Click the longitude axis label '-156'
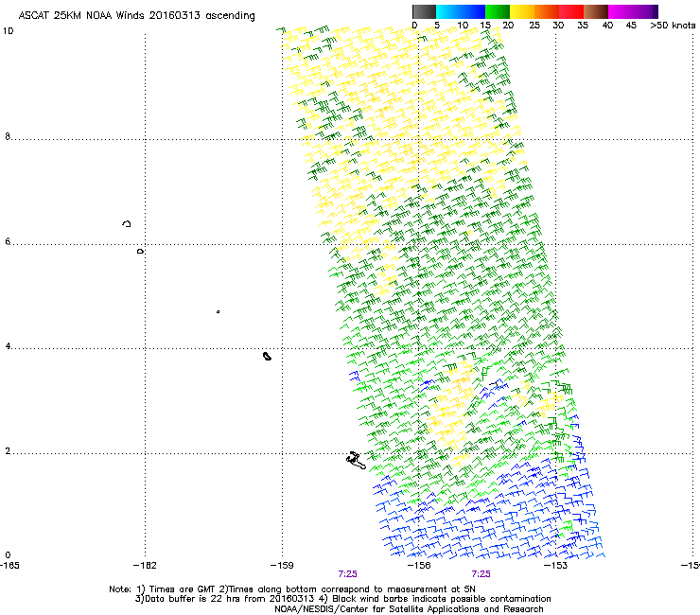Image resolution: width=700 pixels, height=615 pixels. pyautogui.click(x=419, y=566)
